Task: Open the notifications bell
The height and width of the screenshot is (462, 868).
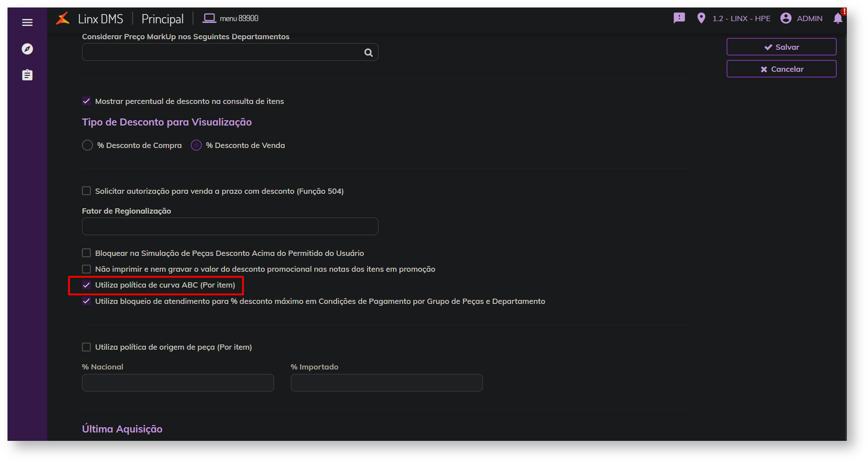Action: pos(838,18)
